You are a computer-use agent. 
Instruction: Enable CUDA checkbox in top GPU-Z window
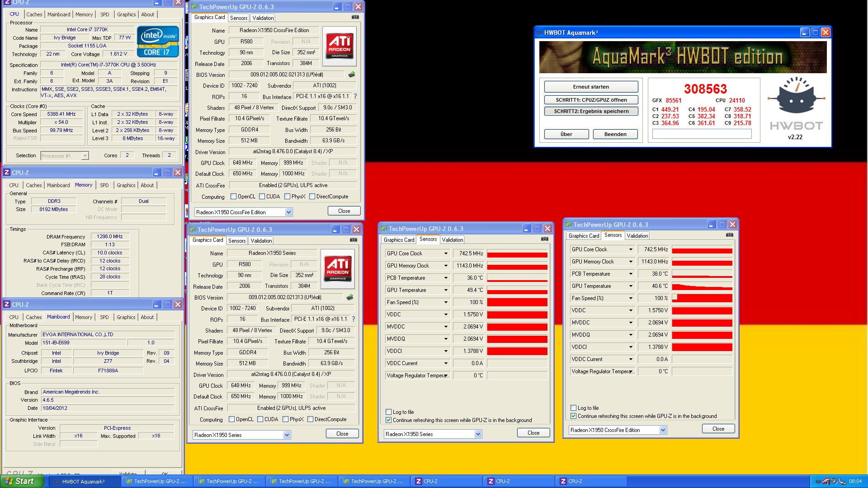pyautogui.click(x=262, y=197)
